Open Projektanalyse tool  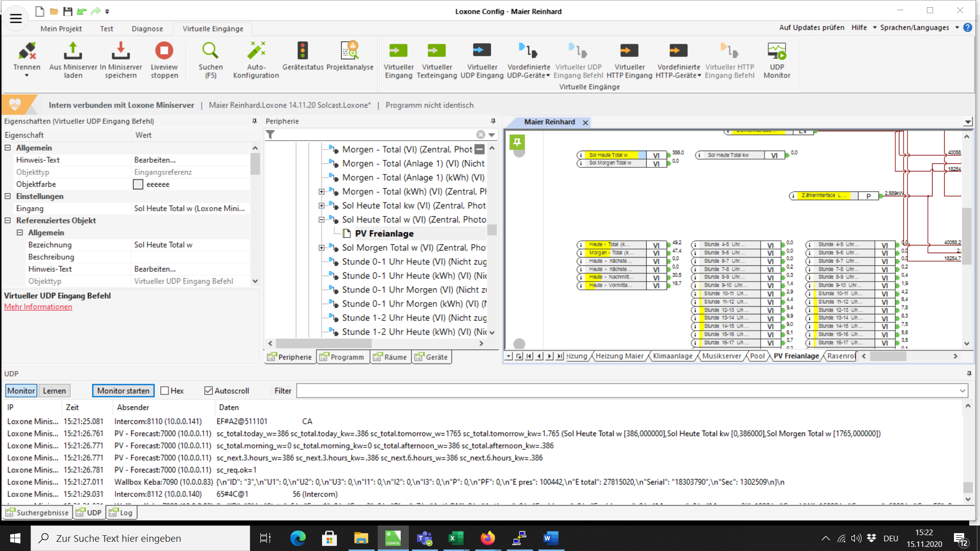pyautogui.click(x=350, y=51)
